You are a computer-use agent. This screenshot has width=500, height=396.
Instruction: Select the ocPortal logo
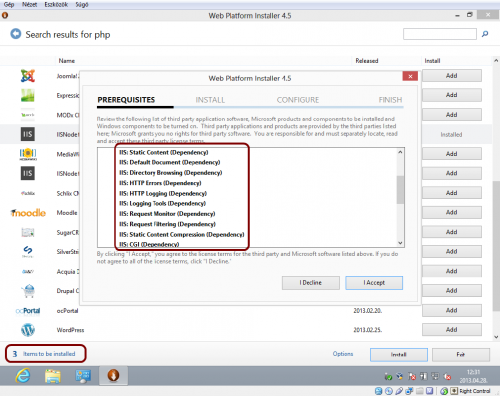[x=28, y=311]
